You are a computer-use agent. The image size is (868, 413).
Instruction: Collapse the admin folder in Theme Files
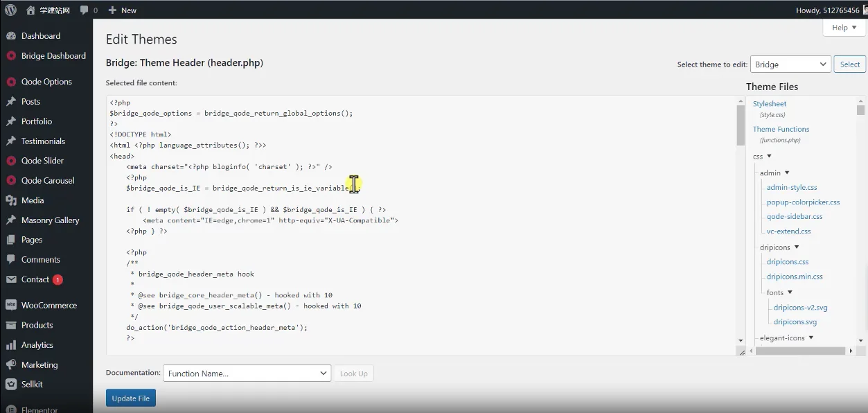tap(786, 172)
